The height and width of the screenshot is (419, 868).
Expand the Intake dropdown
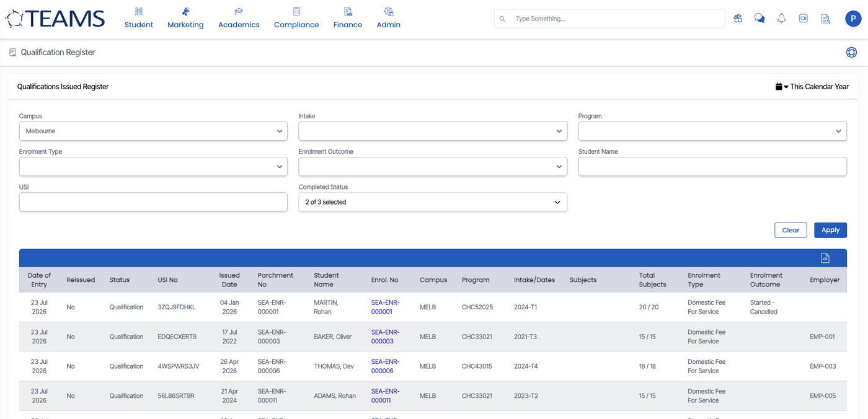[433, 131]
